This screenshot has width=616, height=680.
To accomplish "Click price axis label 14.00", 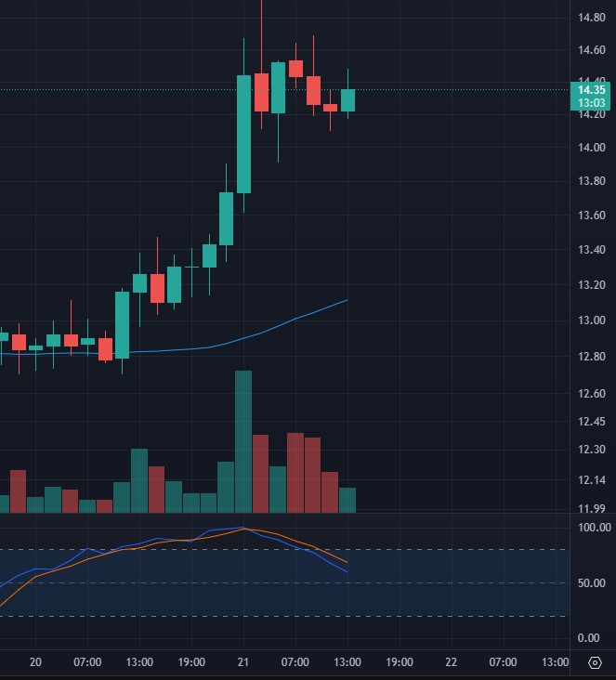I will coord(591,148).
